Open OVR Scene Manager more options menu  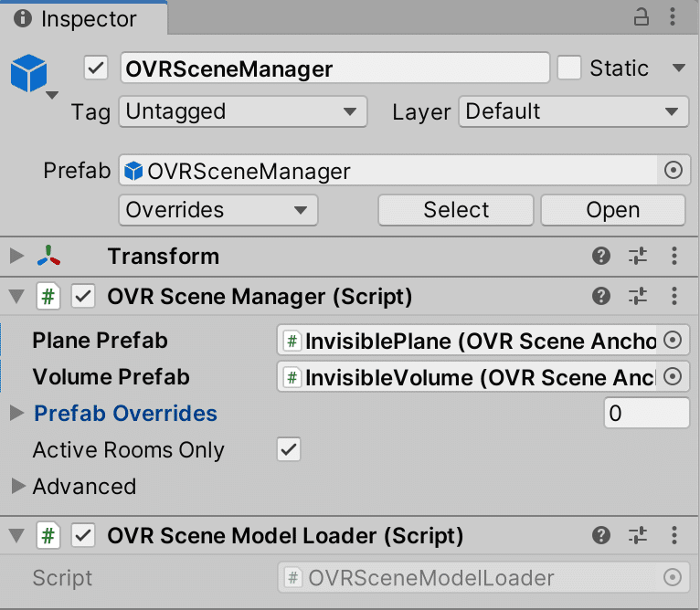pyautogui.click(x=674, y=296)
